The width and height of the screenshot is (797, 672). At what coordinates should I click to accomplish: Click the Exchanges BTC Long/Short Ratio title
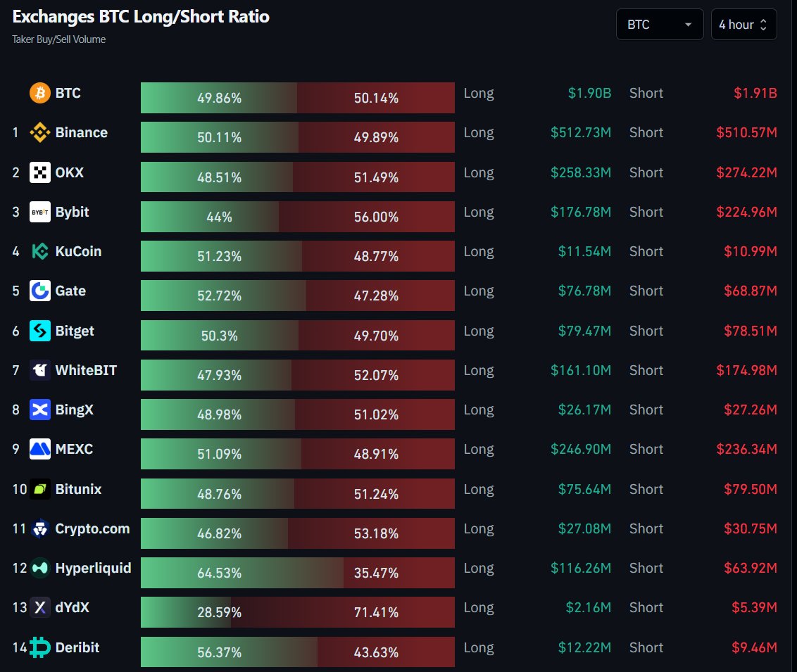(141, 17)
